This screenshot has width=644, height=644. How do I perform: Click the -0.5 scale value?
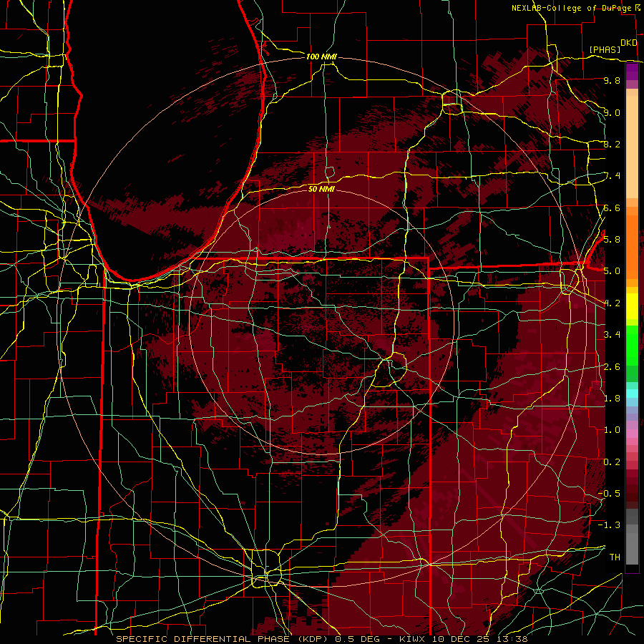click(x=609, y=493)
